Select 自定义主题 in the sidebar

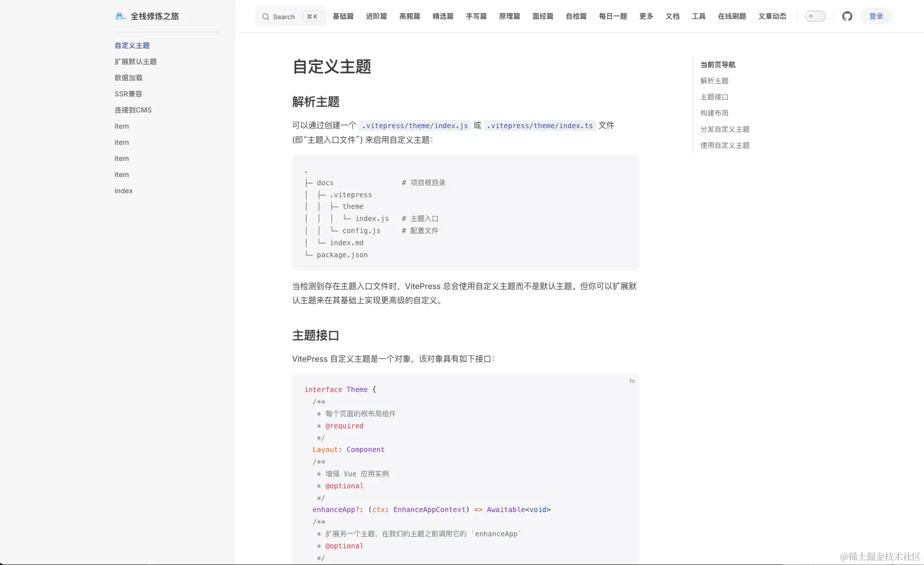coord(132,45)
